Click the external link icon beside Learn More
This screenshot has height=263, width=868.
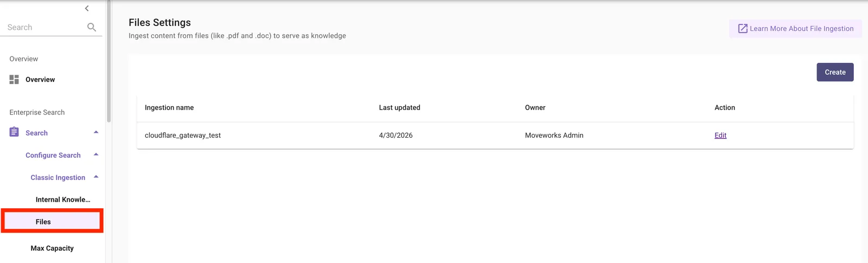[x=743, y=29]
